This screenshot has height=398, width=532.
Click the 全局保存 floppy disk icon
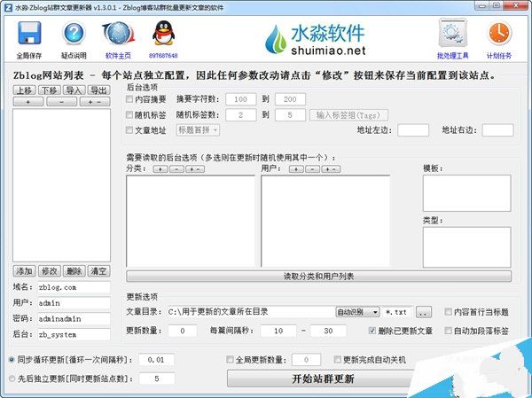(x=29, y=34)
